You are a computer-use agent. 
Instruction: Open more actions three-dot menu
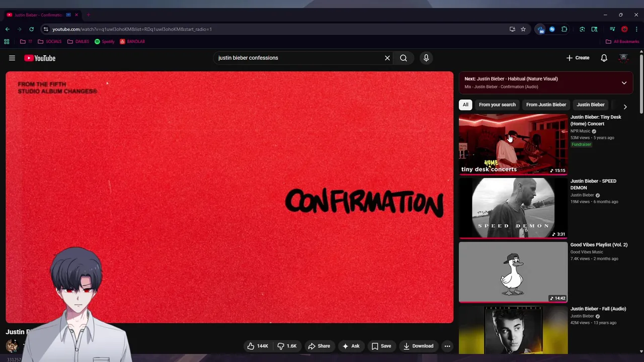tap(447, 346)
